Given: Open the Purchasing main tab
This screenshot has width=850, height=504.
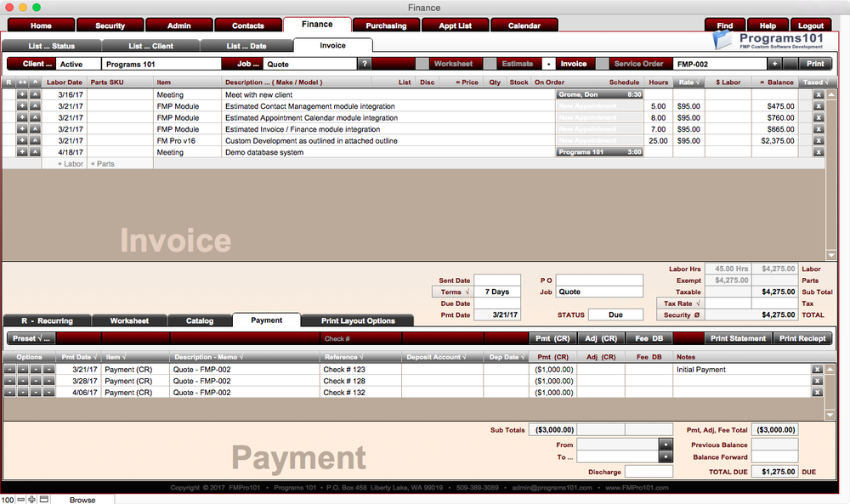Looking at the screenshot, I should 386,25.
